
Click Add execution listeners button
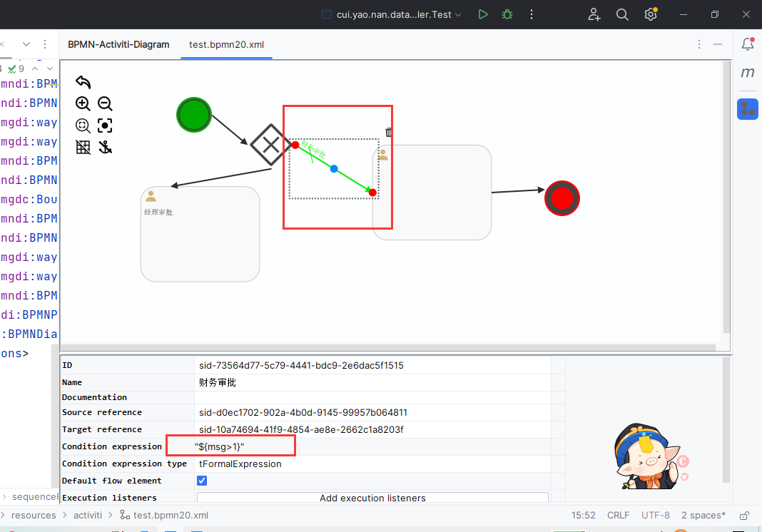coord(372,498)
